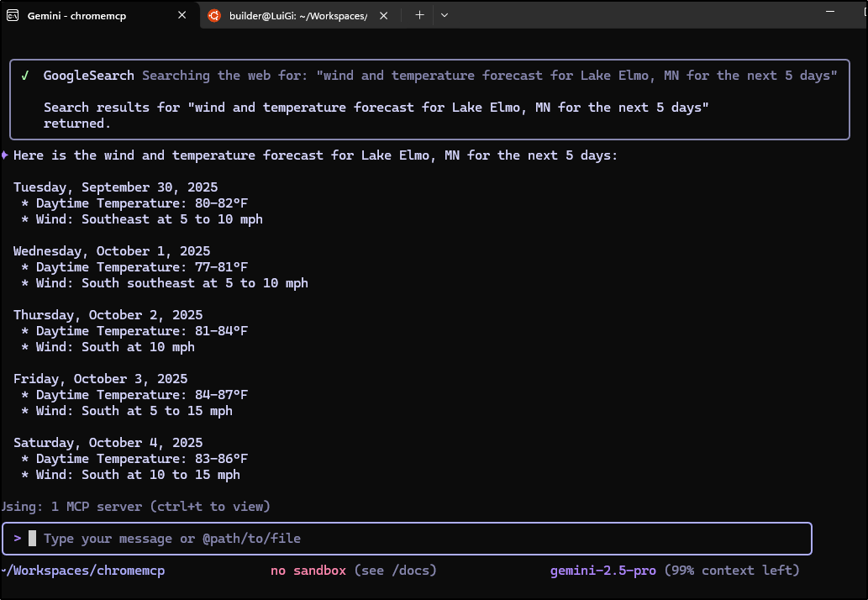
Task: Click the 'no sandbox' status text
Action: click(308, 571)
